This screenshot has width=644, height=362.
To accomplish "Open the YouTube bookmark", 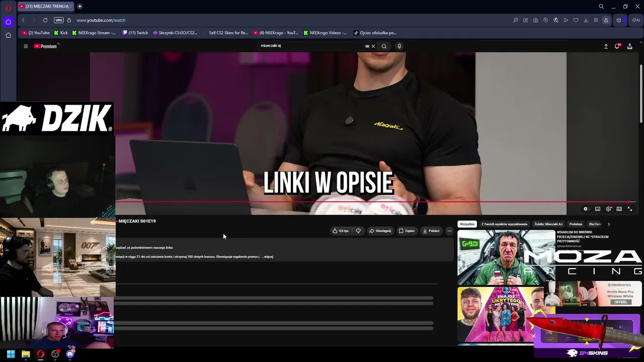I will [36, 33].
